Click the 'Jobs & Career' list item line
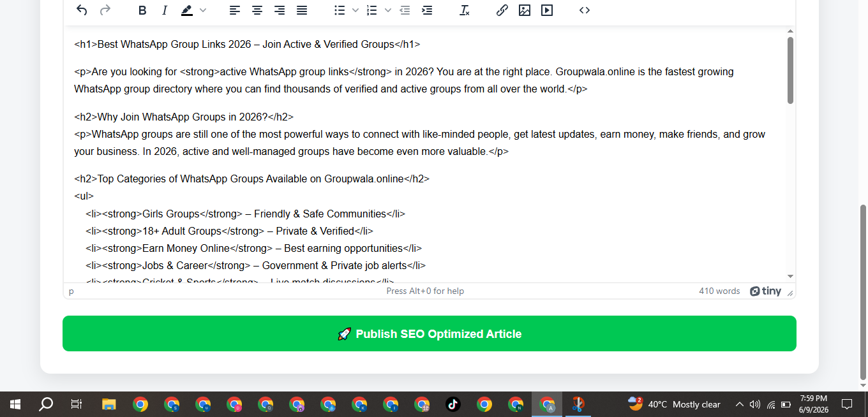The image size is (868, 417). (256, 265)
